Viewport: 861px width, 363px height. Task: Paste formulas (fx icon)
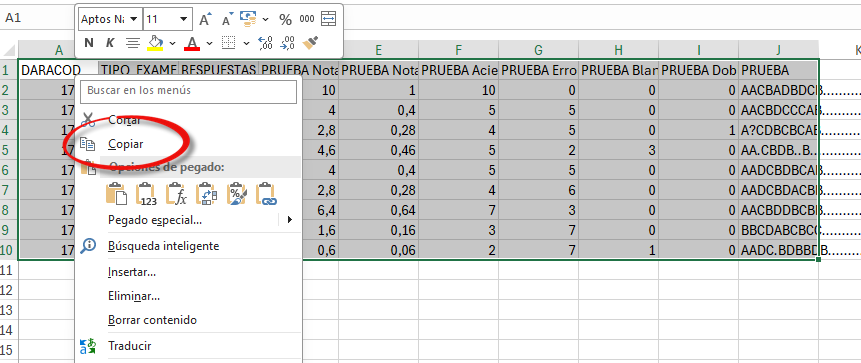tap(177, 194)
